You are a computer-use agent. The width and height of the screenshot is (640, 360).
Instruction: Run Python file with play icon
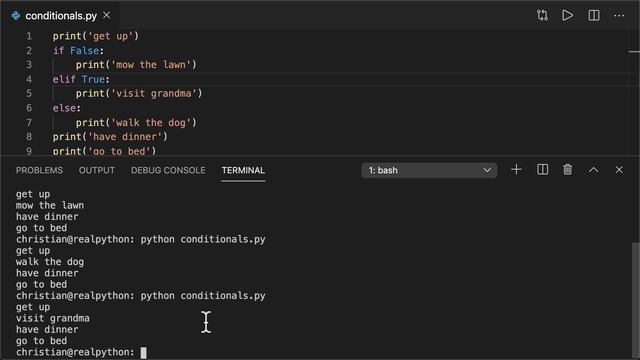coord(567,16)
